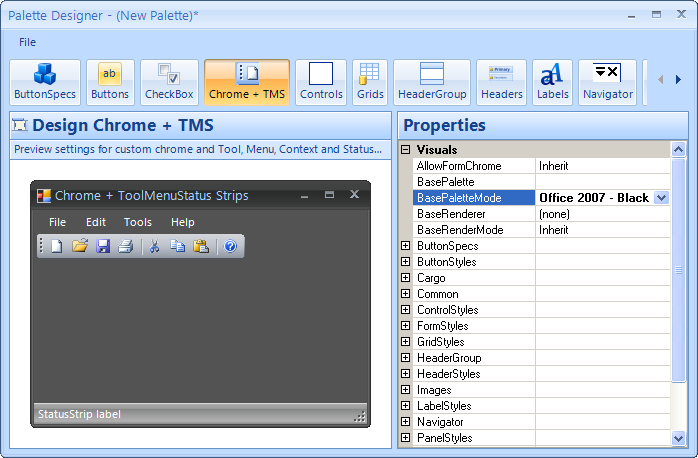Open the Tools menu in preview window
698x458 pixels.
(138, 222)
